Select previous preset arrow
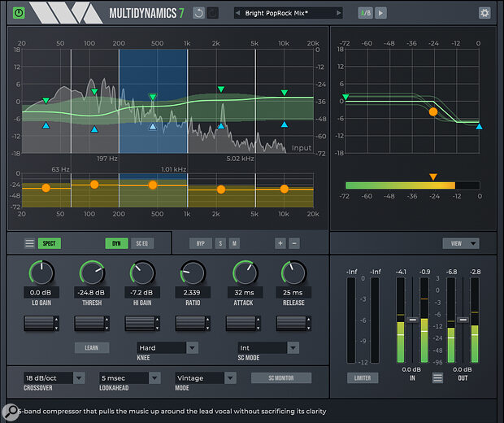This screenshot has width=504, height=423. point(238,13)
